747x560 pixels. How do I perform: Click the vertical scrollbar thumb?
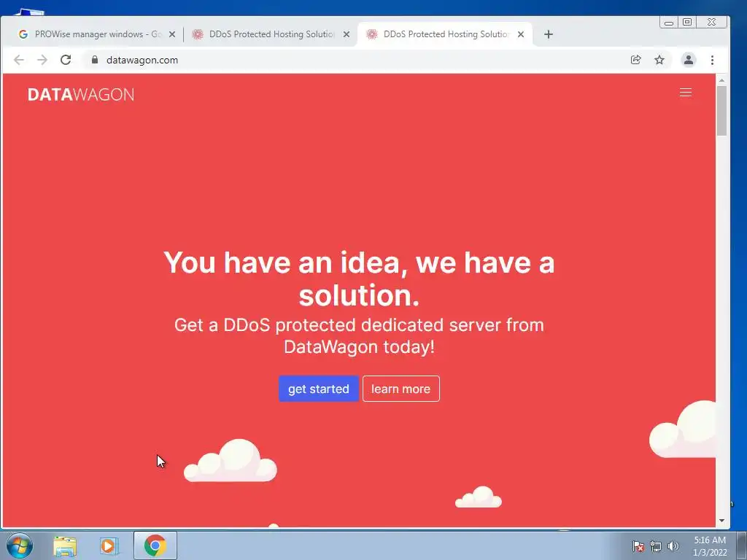pos(721,111)
